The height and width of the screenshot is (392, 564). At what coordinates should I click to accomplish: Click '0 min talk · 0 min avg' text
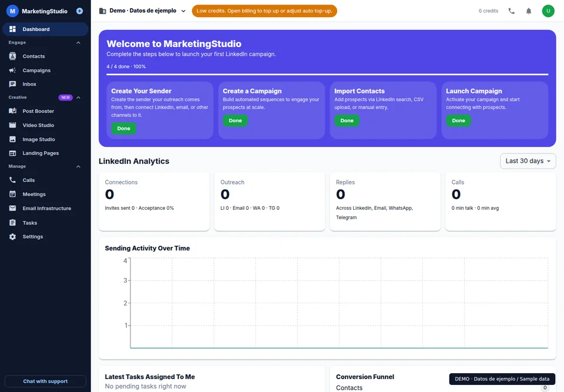click(x=475, y=208)
